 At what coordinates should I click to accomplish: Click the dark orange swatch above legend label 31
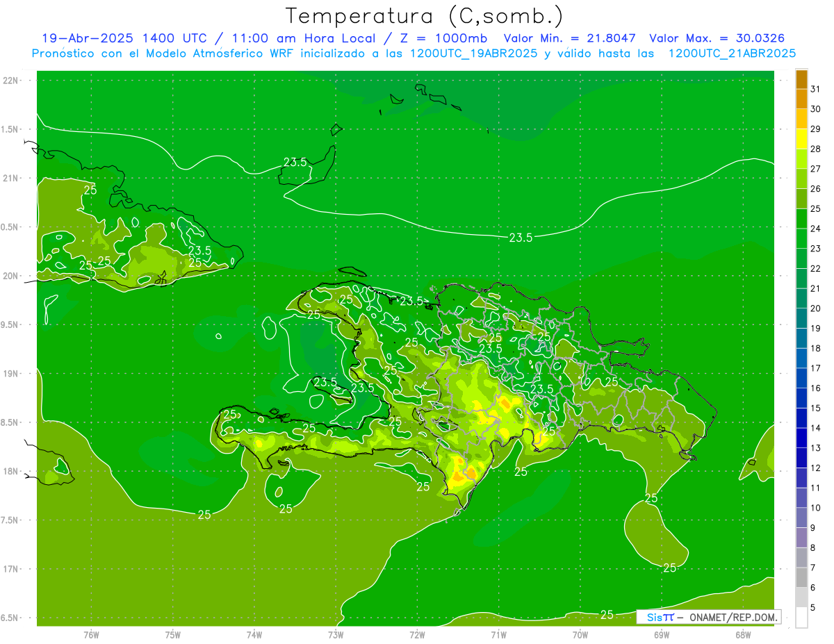(801, 80)
